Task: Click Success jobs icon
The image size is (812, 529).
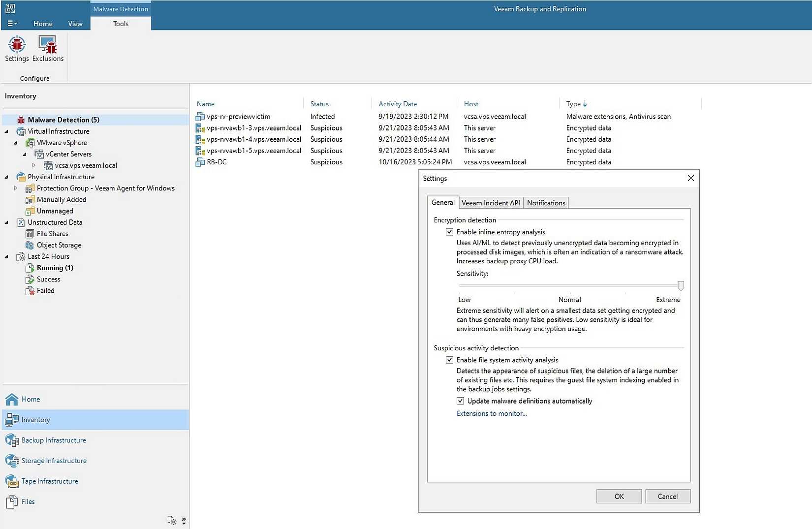Action: tap(30, 280)
